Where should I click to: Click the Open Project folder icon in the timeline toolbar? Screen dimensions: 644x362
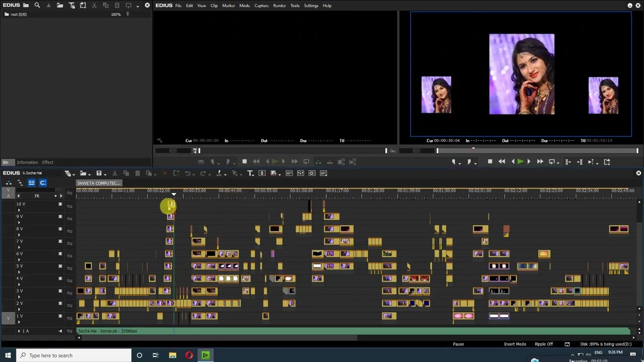[84, 173]
